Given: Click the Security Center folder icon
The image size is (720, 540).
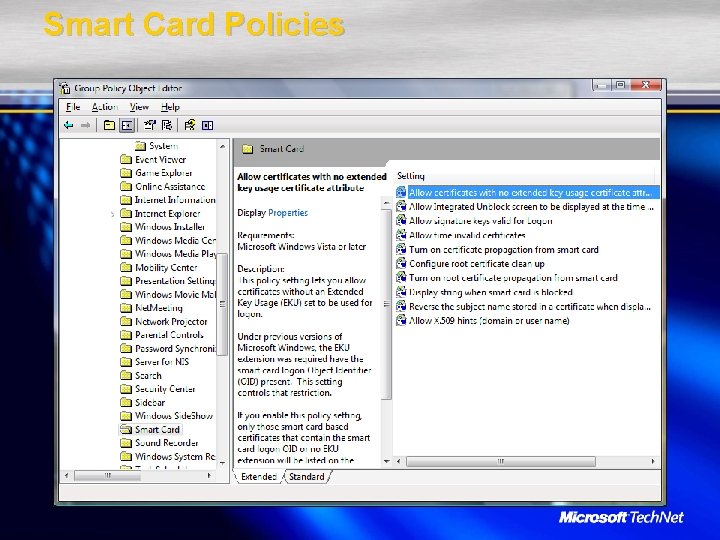Looking at the screenshot, I should 126,389.
